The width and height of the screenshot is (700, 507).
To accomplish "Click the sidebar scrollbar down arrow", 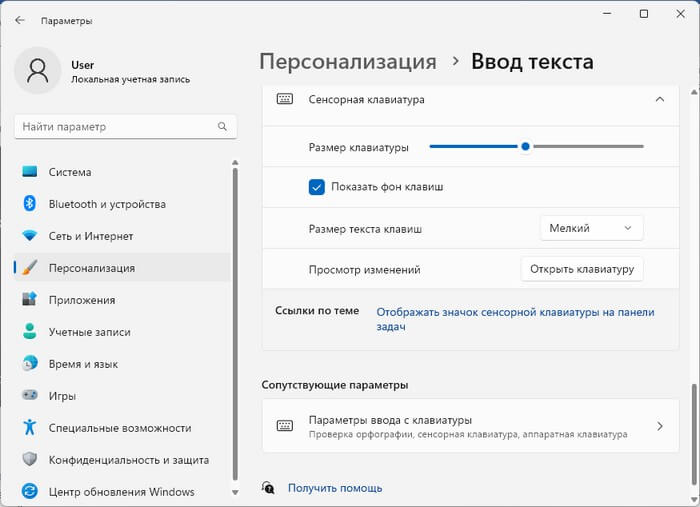I will [235, 492].
